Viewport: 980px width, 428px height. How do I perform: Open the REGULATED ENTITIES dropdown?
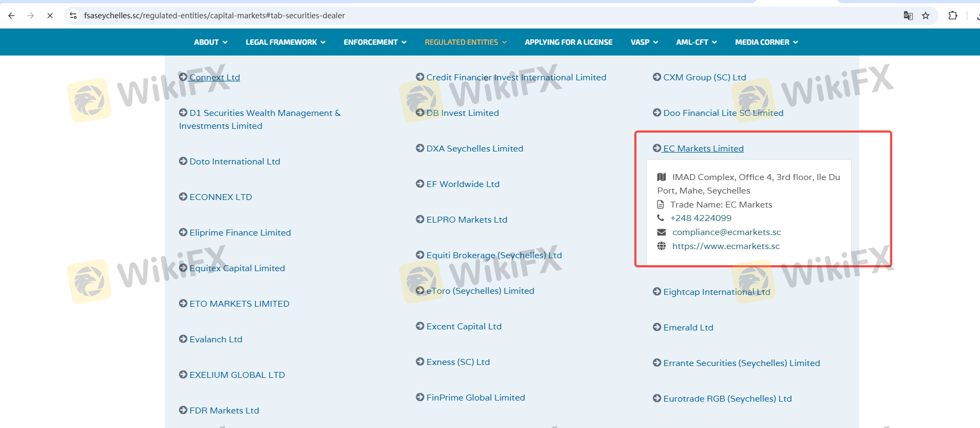pos(465,42)
